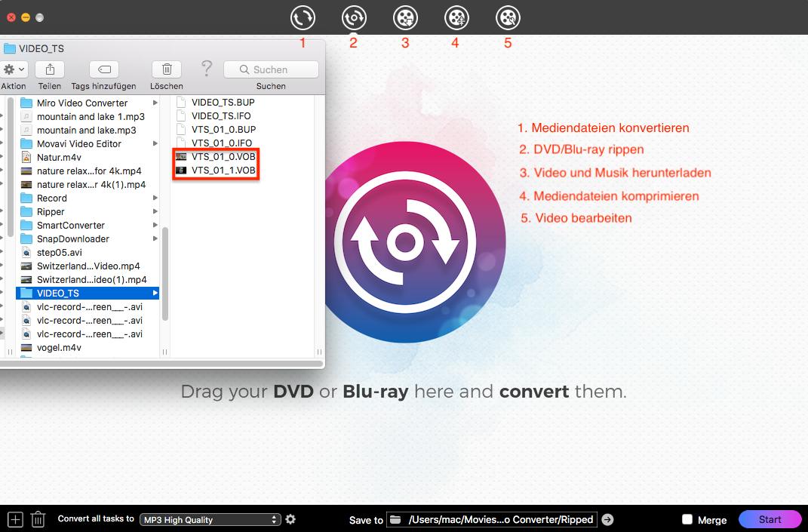Viewport: 808px width, 532px height.
Task: Expand the Aktion gear dropdown in Finder
Action: click(x=14, y=69)
